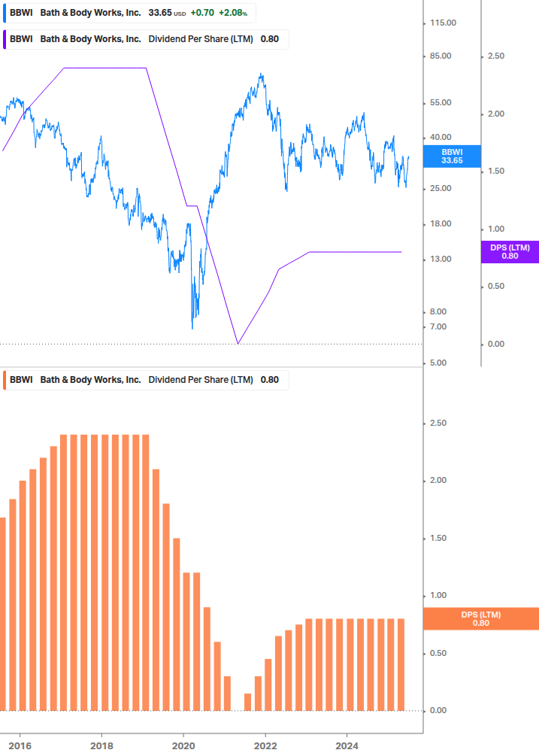The height and width of the screenshot is (756, 539).
Task: Click the 7.00 value on the price axis
Action: pos(438,327)
